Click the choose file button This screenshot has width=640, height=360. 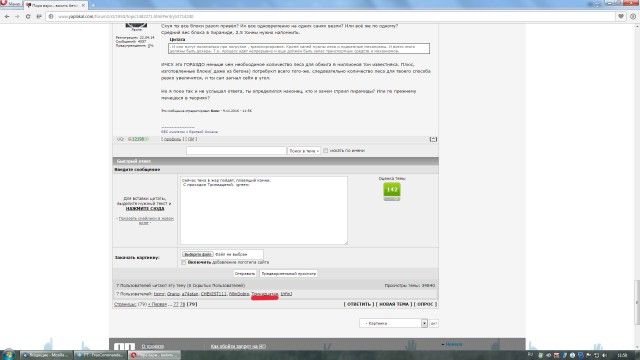coord(198,254)
